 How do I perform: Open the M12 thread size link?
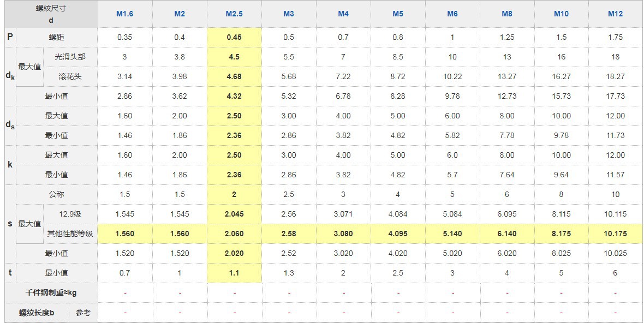tap(615, 14)
